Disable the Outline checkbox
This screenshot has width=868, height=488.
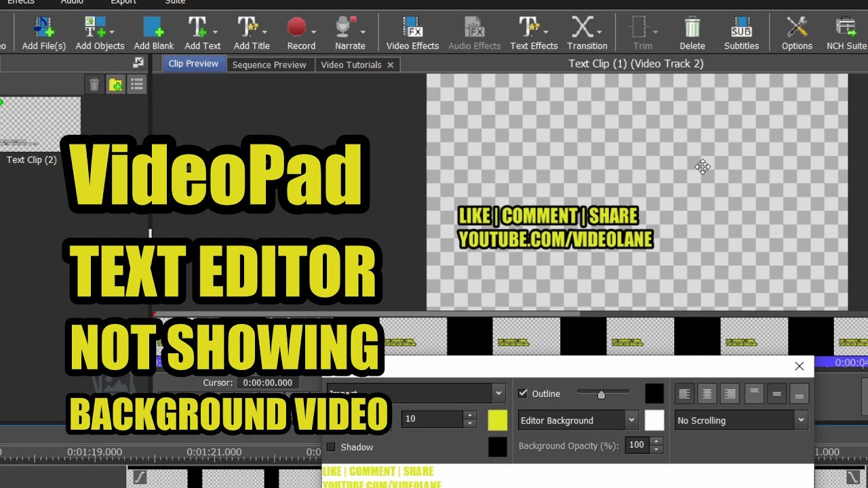[523, 394]
